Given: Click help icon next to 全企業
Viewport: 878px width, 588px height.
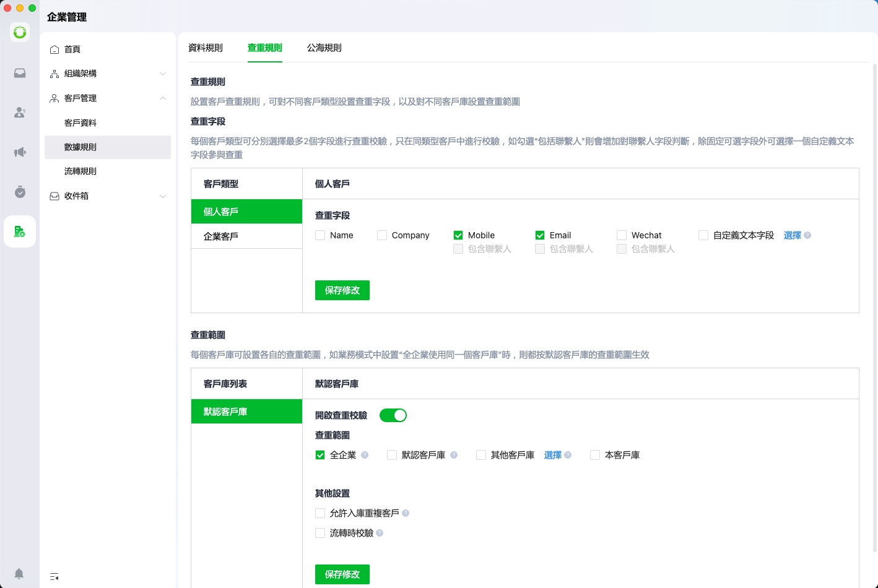Looking at the screenshot, I should coord(365,455).
